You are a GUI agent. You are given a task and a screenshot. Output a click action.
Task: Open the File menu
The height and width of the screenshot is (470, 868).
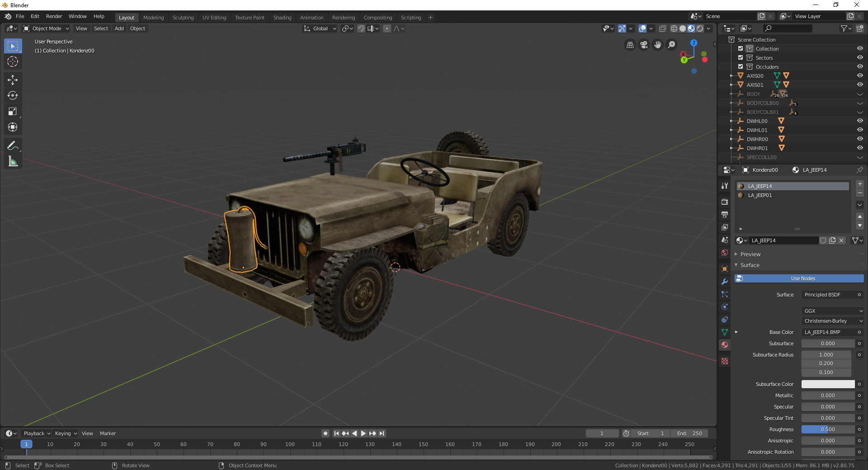(x=20, y=16)
